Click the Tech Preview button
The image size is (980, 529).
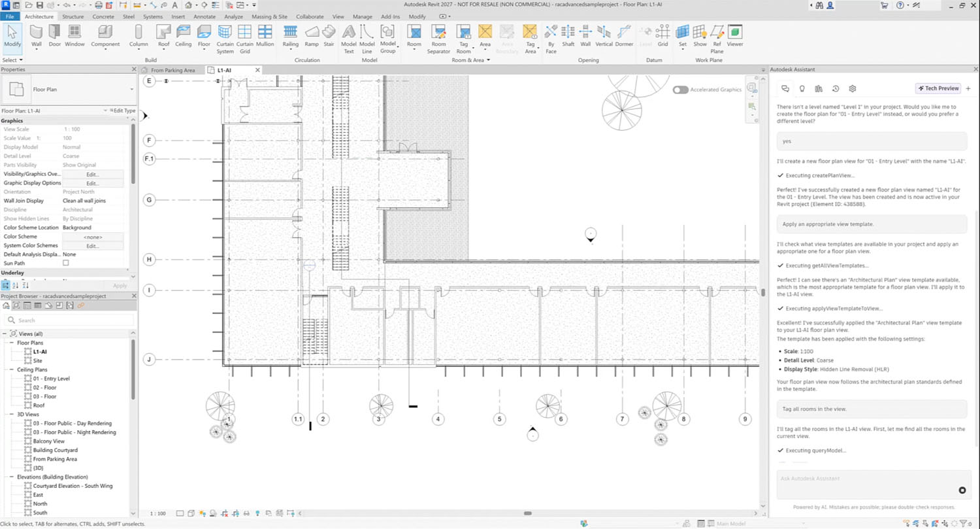click(938, 88)
